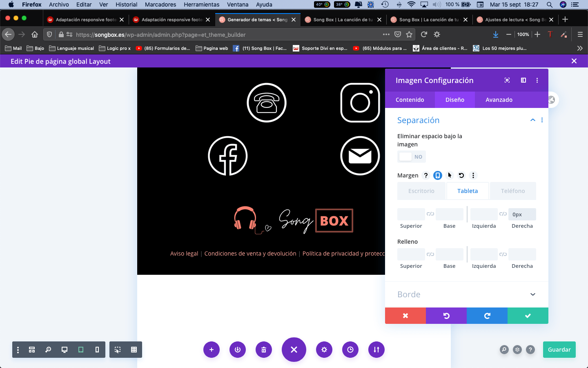Open portability import export arrows icon
Image resolution: width=588 pixels, height=368 pixels.
(x=376, y=350)
